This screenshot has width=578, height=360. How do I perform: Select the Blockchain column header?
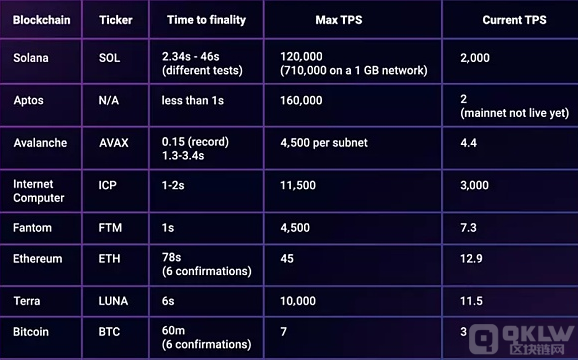(x=41, y=20)
